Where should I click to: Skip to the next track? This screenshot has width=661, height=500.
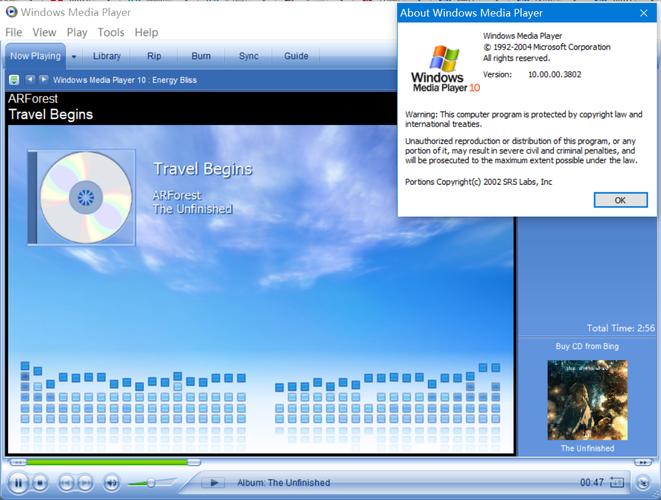coord(87,483)
